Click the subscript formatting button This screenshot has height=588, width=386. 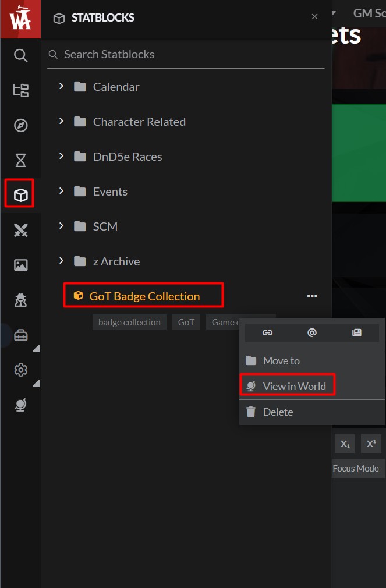[345, 444]
